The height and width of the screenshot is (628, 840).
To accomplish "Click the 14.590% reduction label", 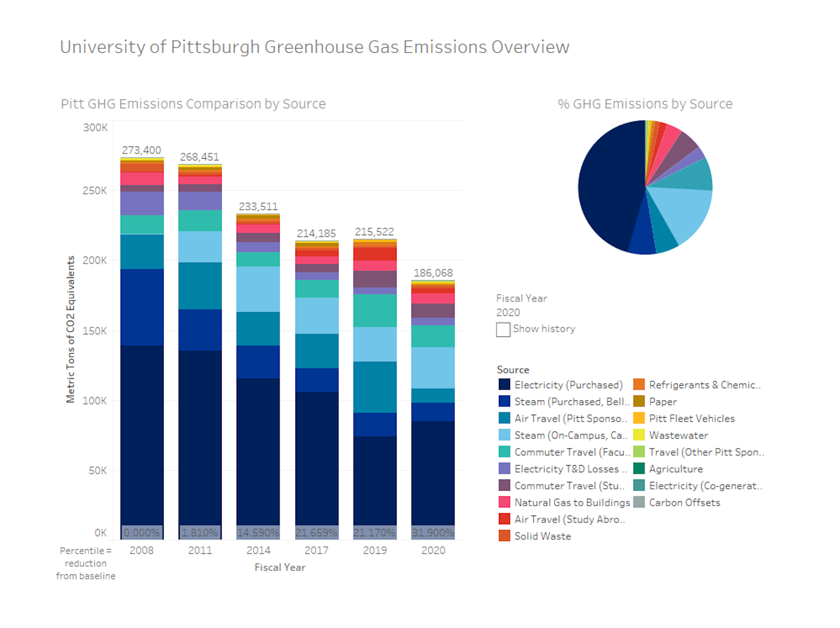I will 258,532.
